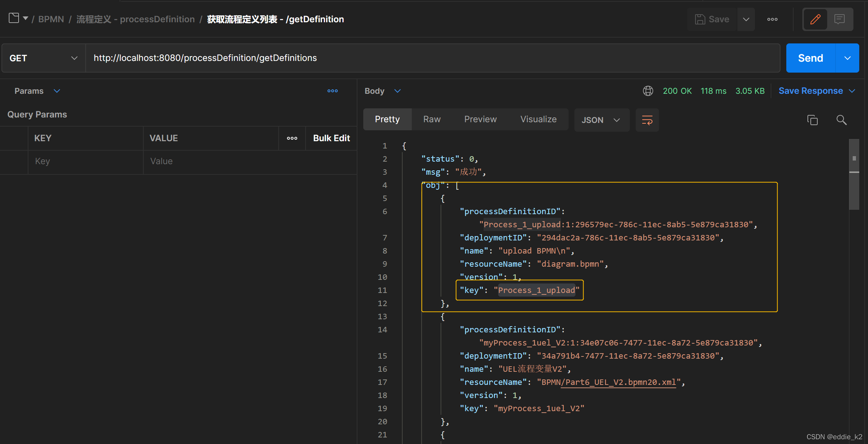This screenshot has height=444, width=868.
Task: Change the JSON format dropdown
Action: pyautogui.click(x=601, y=120)
